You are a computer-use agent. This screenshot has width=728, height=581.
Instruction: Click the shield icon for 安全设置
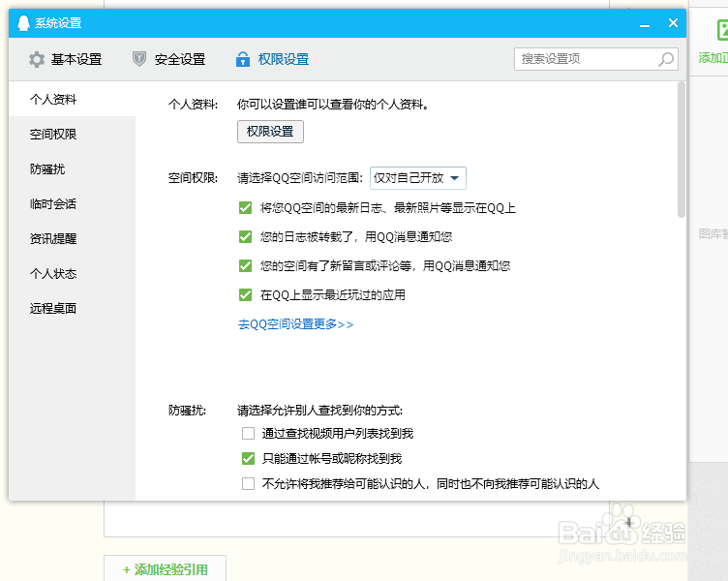(x=139, y=59)
